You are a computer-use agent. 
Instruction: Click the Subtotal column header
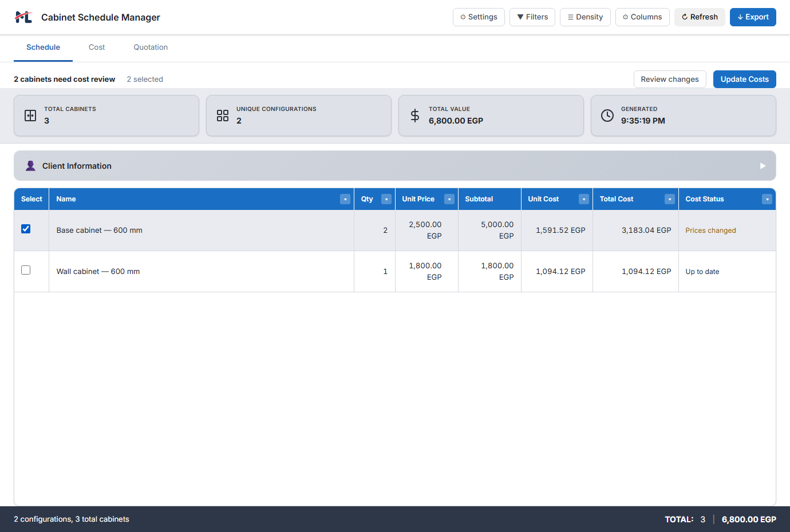[x=489, y=199]
